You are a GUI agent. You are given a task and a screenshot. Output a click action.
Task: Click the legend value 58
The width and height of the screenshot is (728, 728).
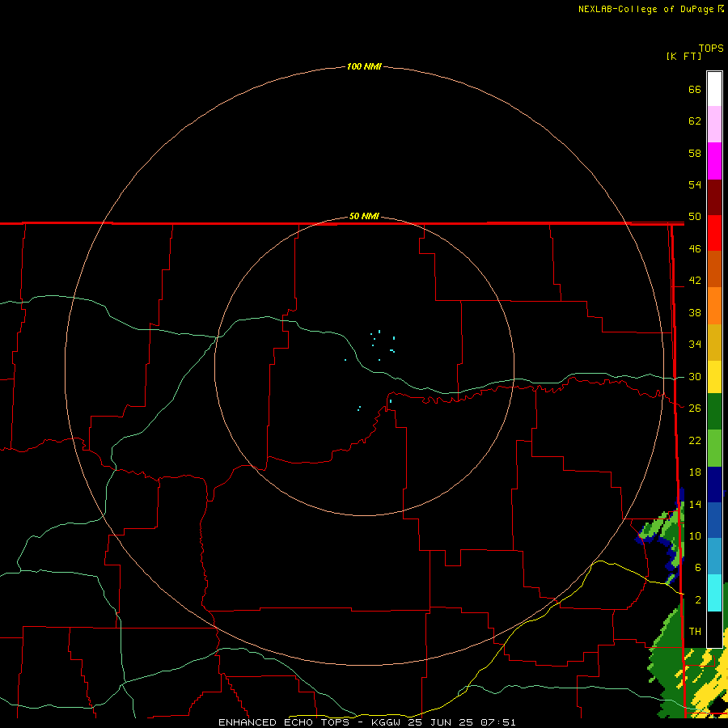tap(695, 153)
